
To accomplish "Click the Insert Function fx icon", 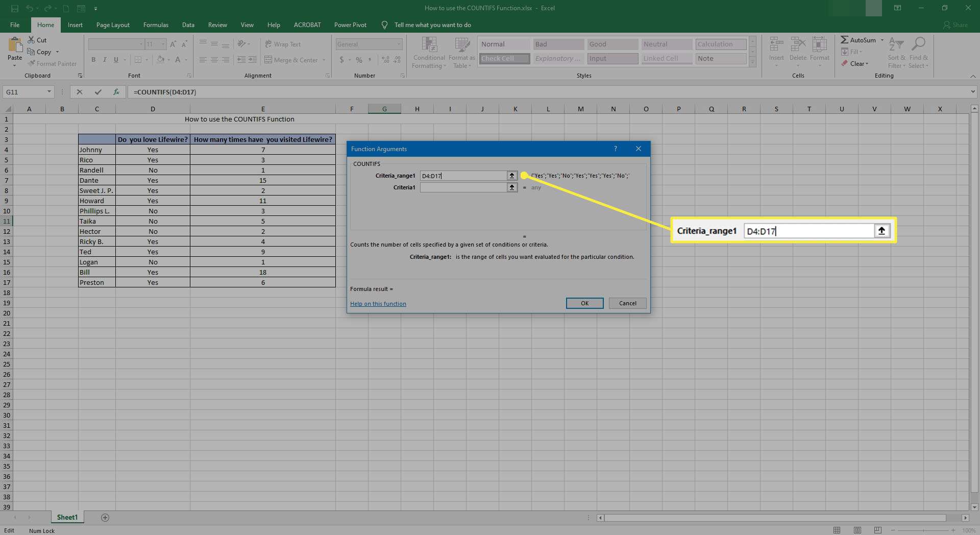I will (116, 92).
